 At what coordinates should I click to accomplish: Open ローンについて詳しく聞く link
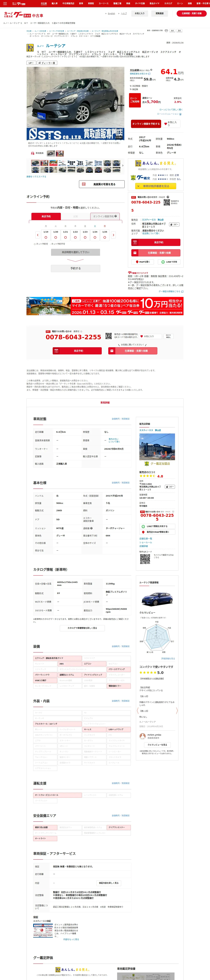click(x=171, y=110)
